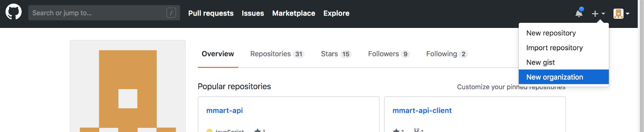Select New gist from dropdown

(x=540, y=62)
